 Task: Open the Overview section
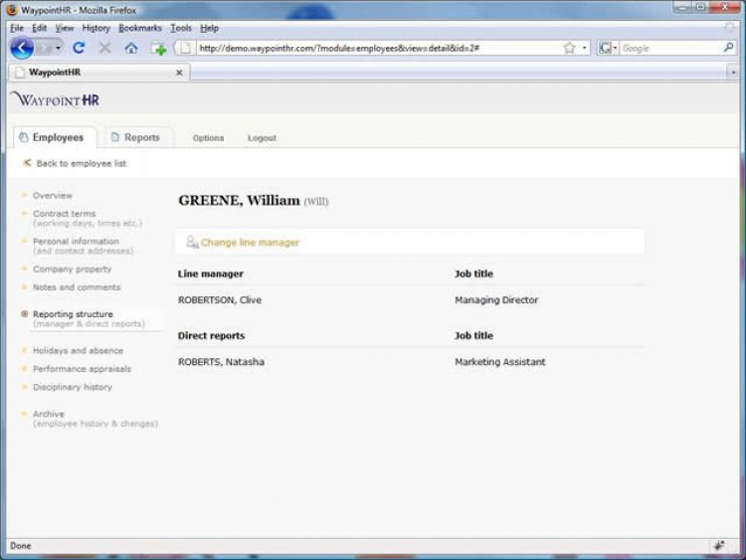click(53, 196)
